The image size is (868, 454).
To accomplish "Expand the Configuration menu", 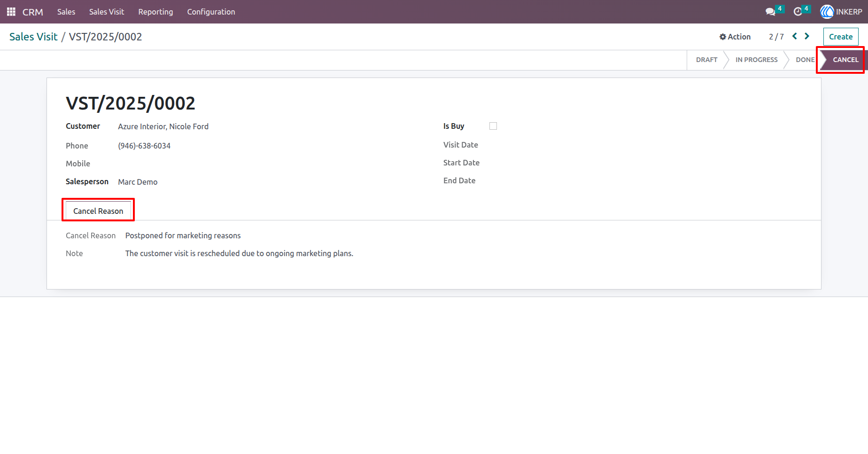I will 211,12.
